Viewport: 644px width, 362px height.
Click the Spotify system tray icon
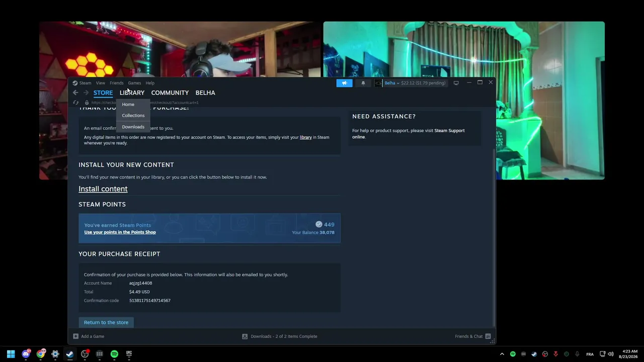point(513,354)
